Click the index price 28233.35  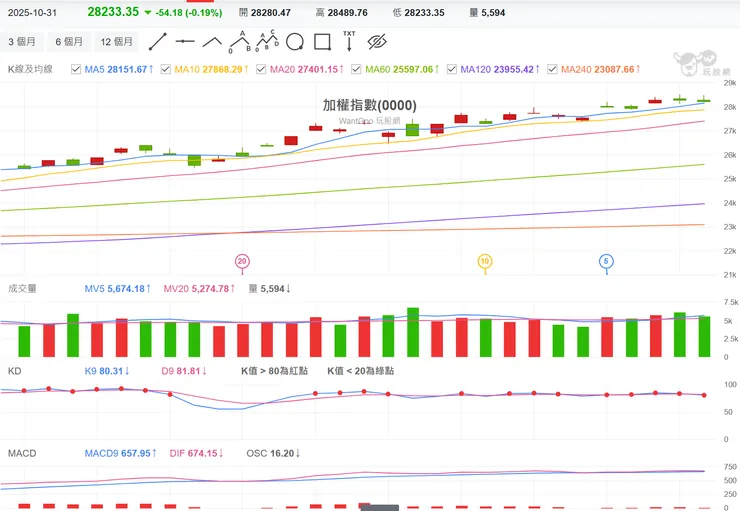point(113,12)
